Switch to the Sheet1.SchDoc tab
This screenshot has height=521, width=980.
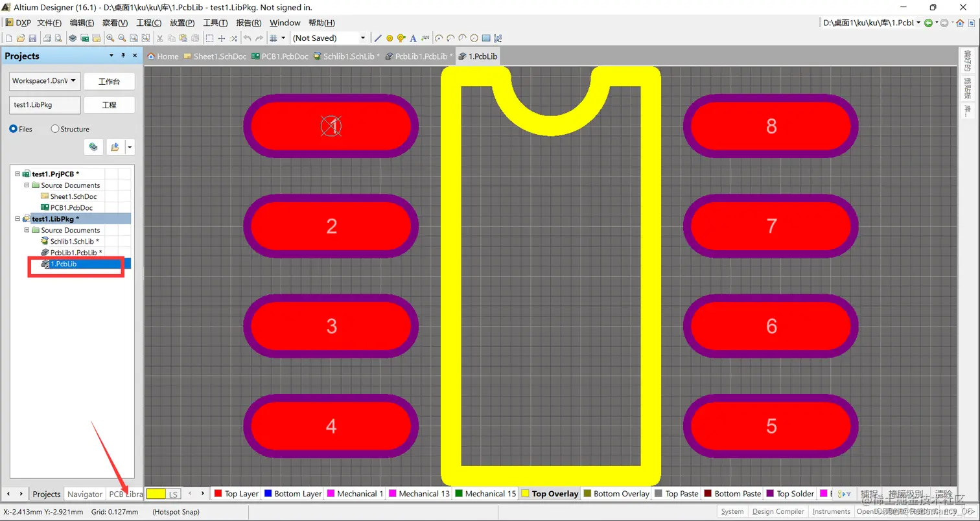point(215,56)
